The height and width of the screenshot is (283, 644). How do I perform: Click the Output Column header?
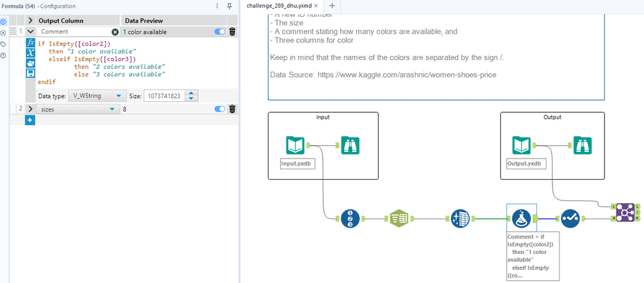point(61,21)
